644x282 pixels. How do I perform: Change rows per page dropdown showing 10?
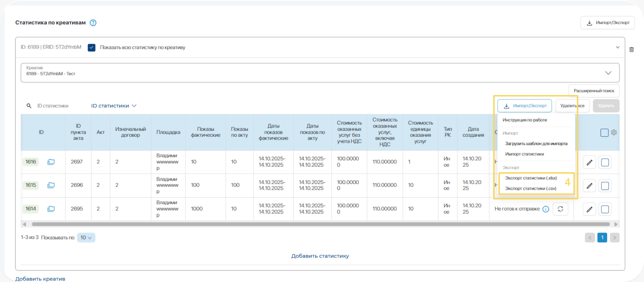[x=86, y=237]
